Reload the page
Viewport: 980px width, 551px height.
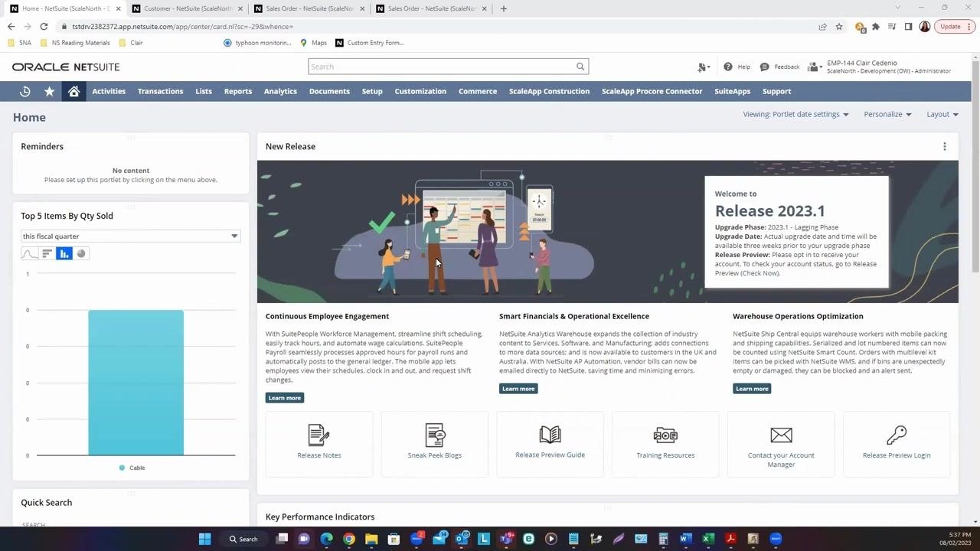coord(44,26)
